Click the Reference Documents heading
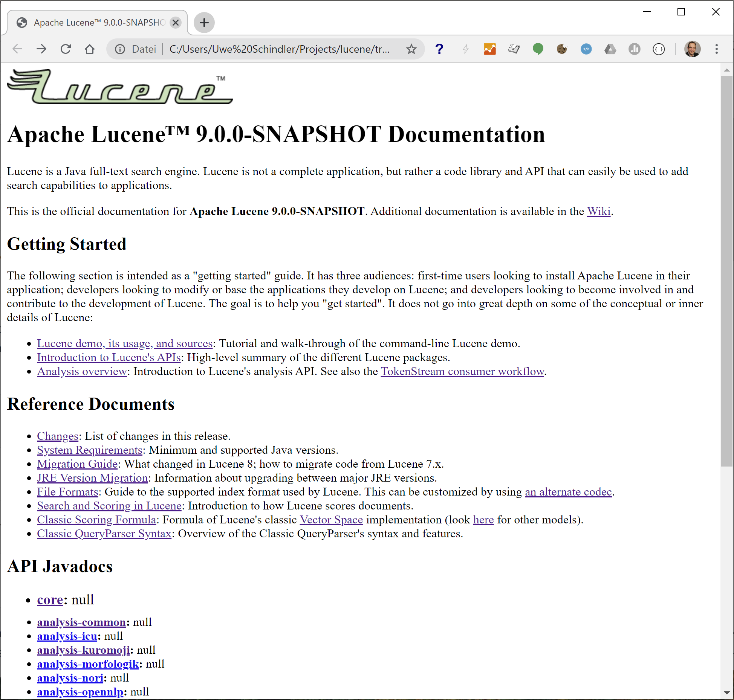 click(x=91, y=404)
